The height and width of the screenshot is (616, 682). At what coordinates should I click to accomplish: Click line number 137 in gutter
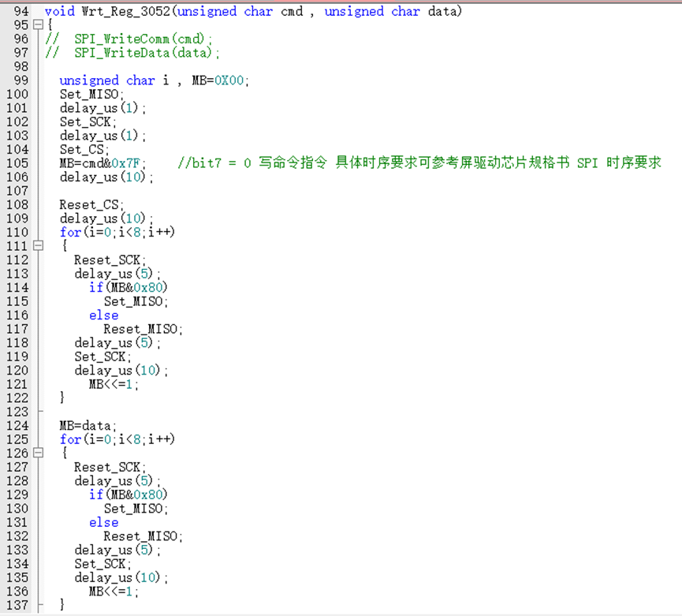17,605
